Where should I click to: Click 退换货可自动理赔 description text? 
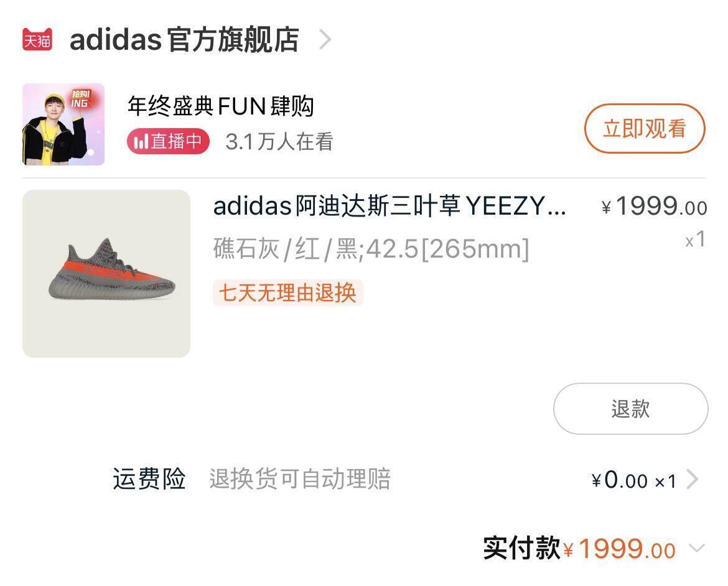click(x=300, y=480)
